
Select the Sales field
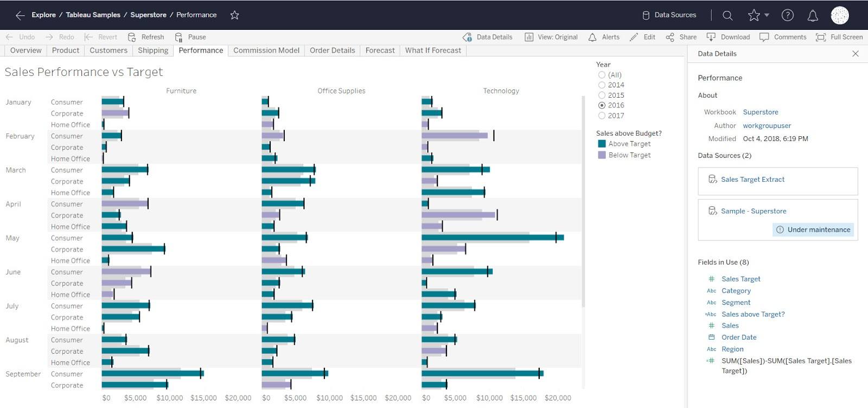730,326
